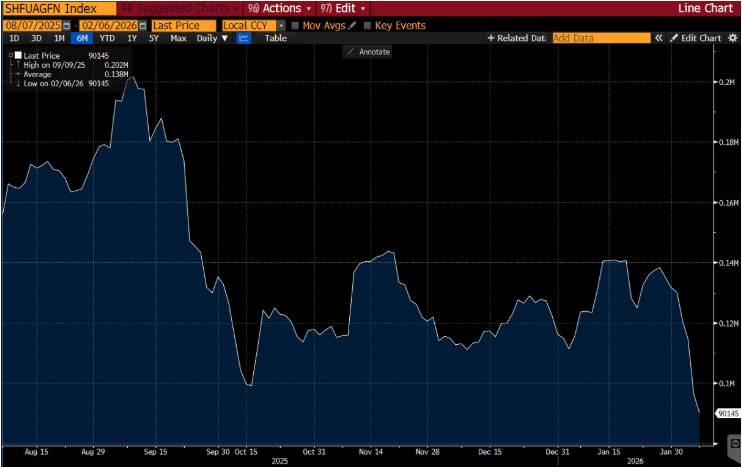The image size is (742, 467).
Task: Click the Related Data button
Action: click(517, 38)
